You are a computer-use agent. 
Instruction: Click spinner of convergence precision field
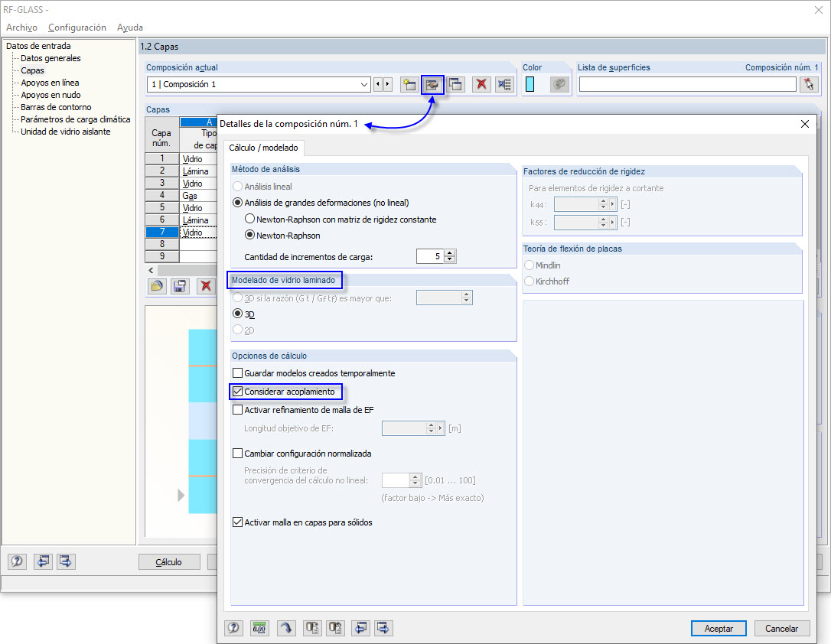click(x=415, y=480)
